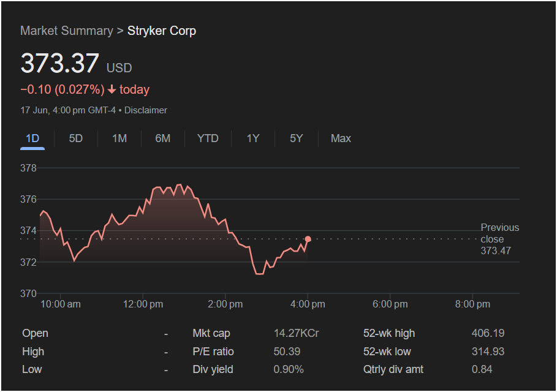Viewport: 557px width, 392px height.
Task: Click the −0.10 (0.027%) price change
Action: point(63,89)
